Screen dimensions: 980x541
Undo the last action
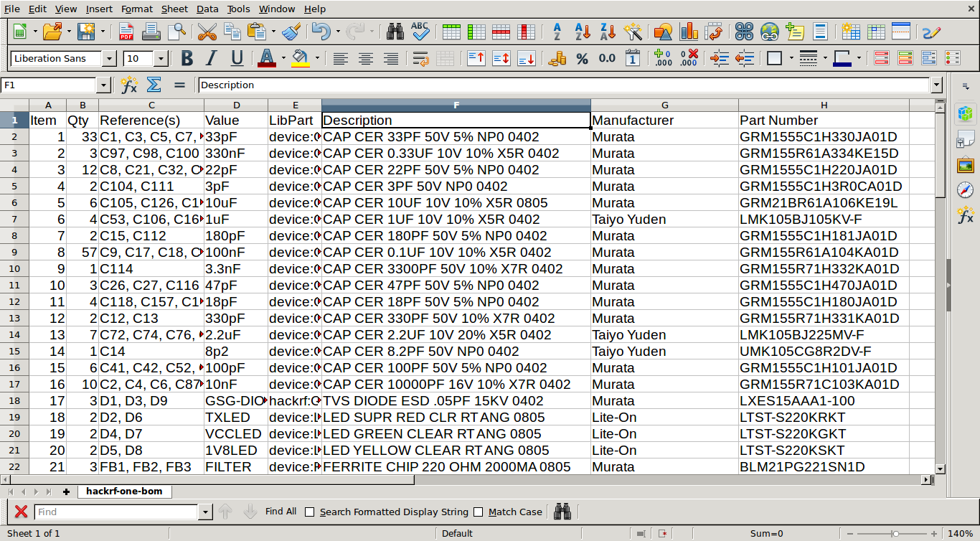tap(320, 32)
